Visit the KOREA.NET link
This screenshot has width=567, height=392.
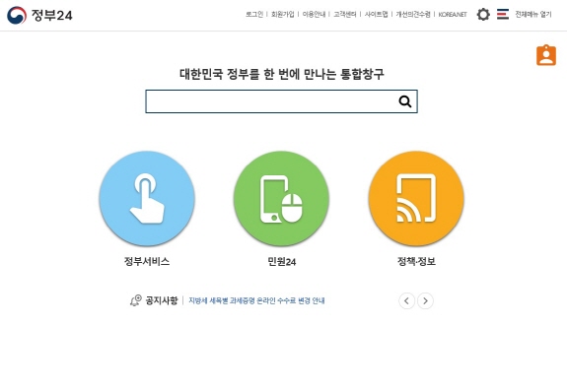tap(453, 15)
